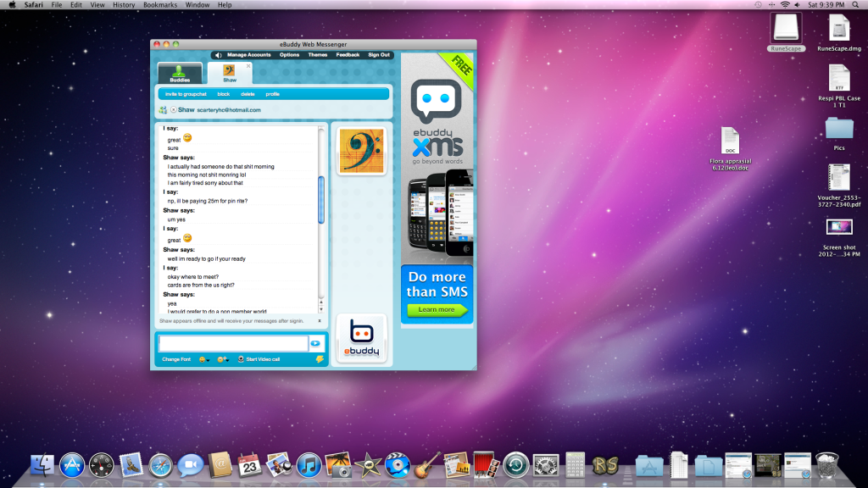Switch to the Buddies tab
The image size is (868, 488).
click(180, 73)
